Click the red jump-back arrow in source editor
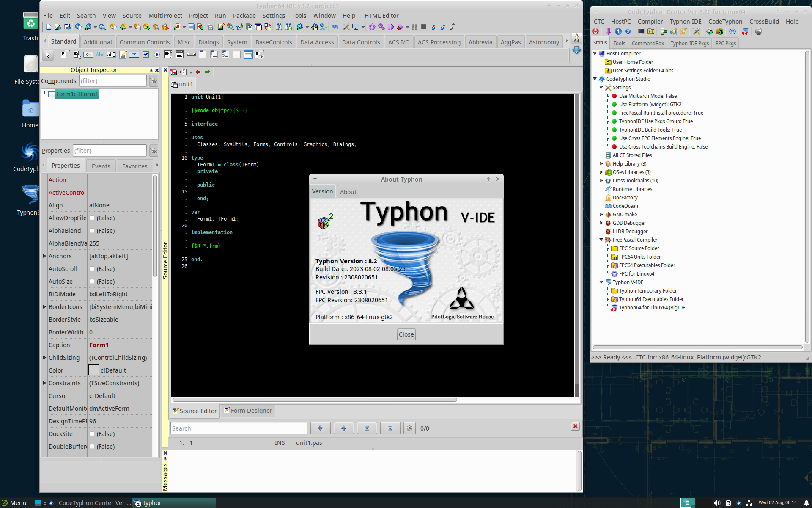This screenshot has width=812, height=508. [x=198, y=72]
